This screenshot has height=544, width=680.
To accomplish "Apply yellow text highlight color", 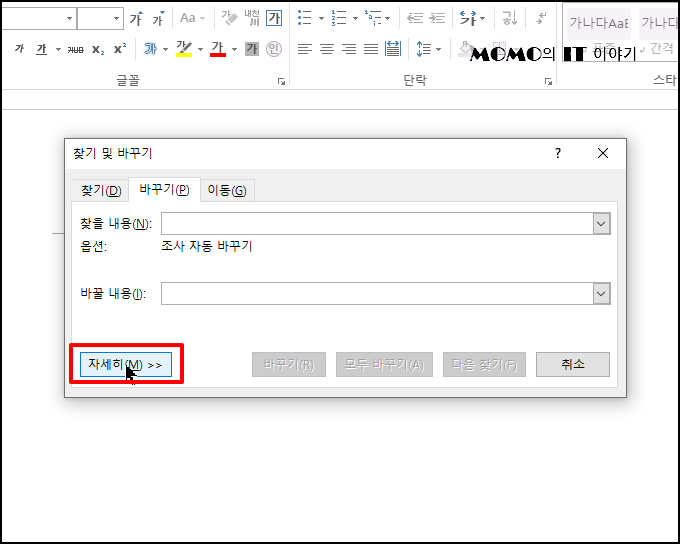I will (184, 49).
